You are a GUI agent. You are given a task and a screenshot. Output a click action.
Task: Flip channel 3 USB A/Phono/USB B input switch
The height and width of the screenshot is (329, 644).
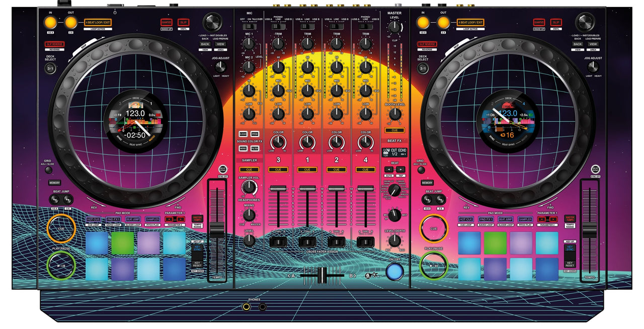click(x=278, y=26)
